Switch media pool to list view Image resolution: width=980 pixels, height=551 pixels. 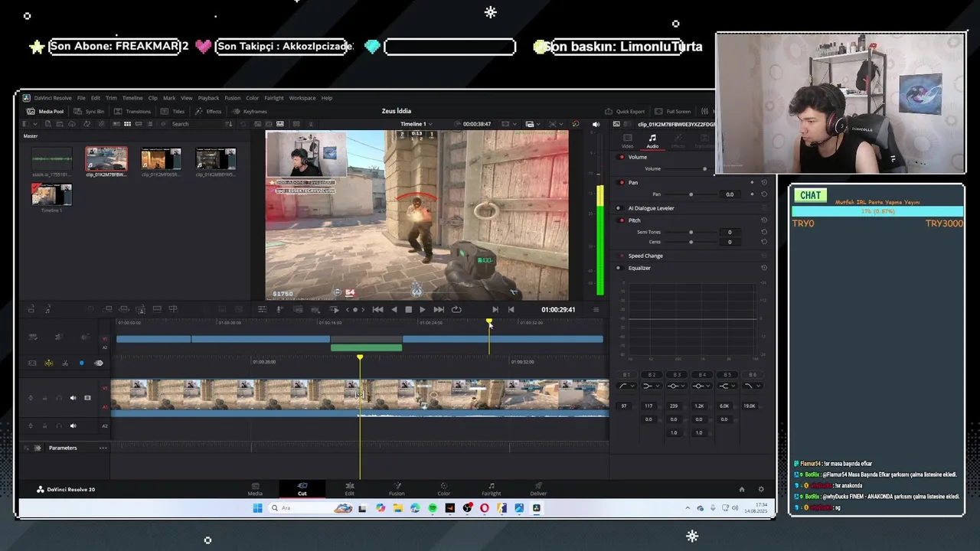(x=149, y=124)
